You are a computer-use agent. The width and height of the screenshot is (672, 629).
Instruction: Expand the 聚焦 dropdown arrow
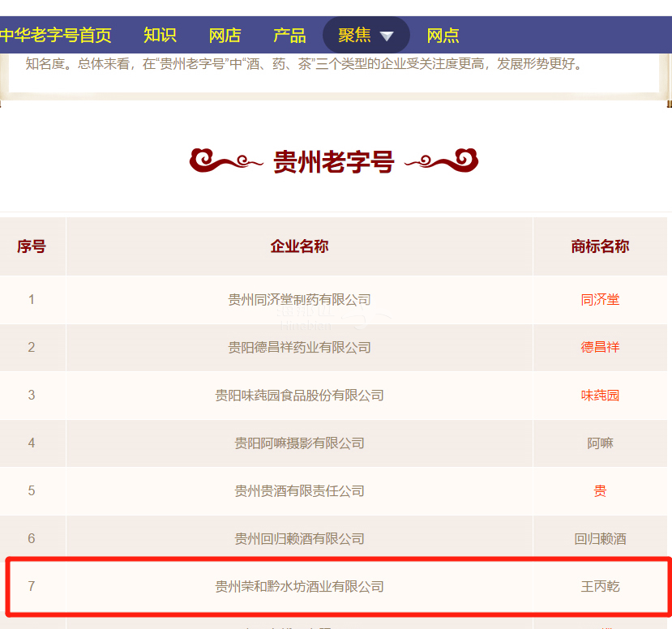(x=387, y=36)
